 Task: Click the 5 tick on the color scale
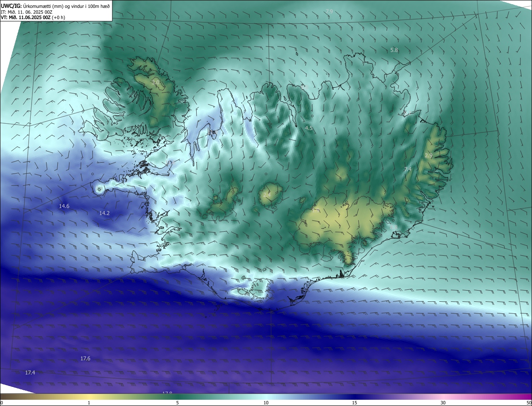[x=177, y=403]
